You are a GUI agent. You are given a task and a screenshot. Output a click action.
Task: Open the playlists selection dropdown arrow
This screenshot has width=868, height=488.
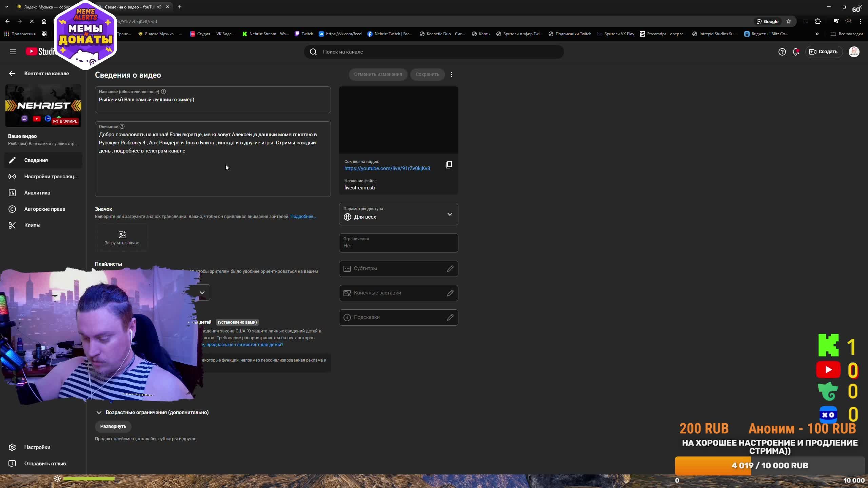click(x=202, y=292)
